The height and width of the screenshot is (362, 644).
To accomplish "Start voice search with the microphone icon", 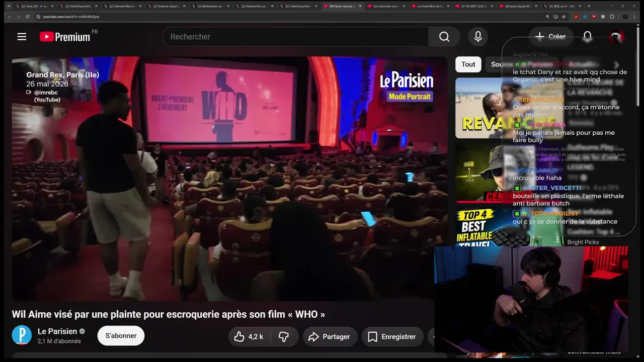I will point(478,37).
